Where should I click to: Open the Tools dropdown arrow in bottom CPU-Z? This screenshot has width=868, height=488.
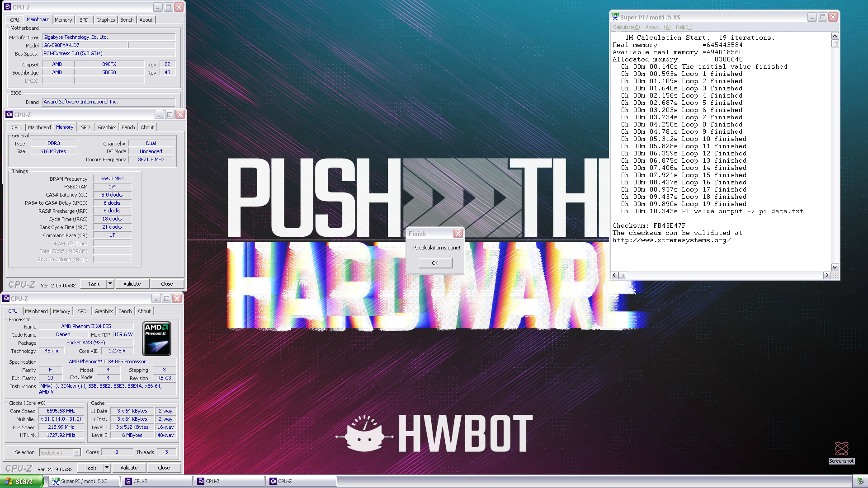click(x=107, y=468)
